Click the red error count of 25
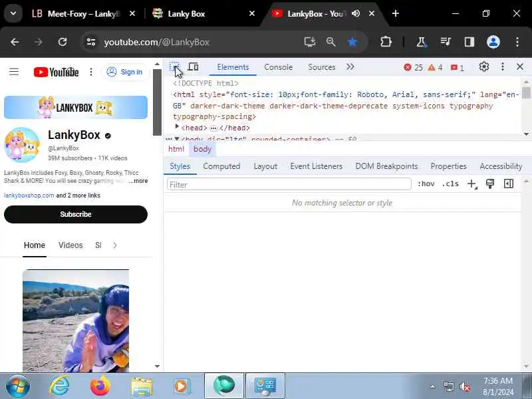 tap(413, 68)
